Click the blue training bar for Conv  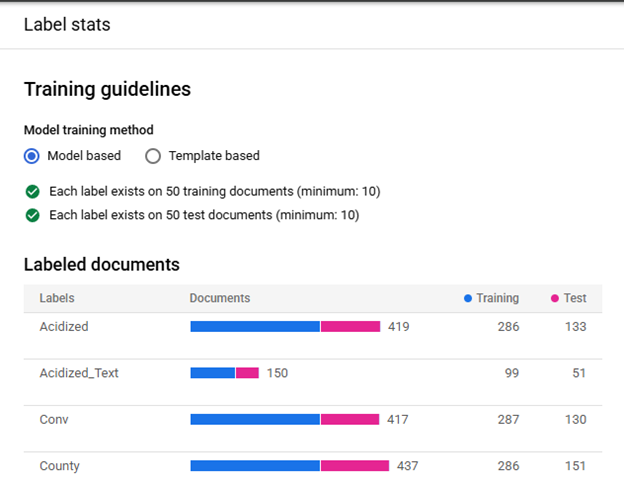[255, 420]
